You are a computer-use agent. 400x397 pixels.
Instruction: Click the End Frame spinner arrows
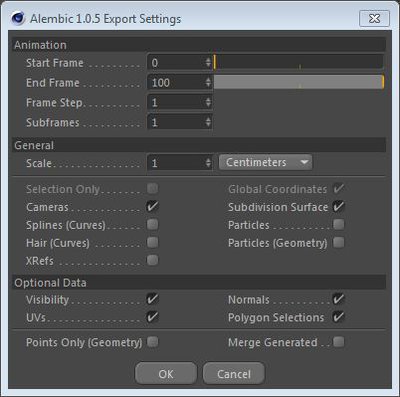pos(208,82)
